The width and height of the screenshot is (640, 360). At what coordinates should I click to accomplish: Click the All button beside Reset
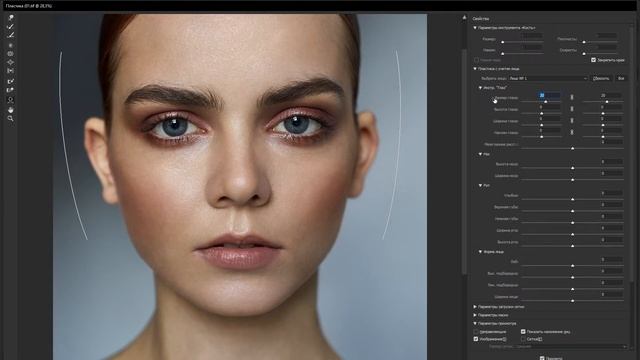pos(621,78)
